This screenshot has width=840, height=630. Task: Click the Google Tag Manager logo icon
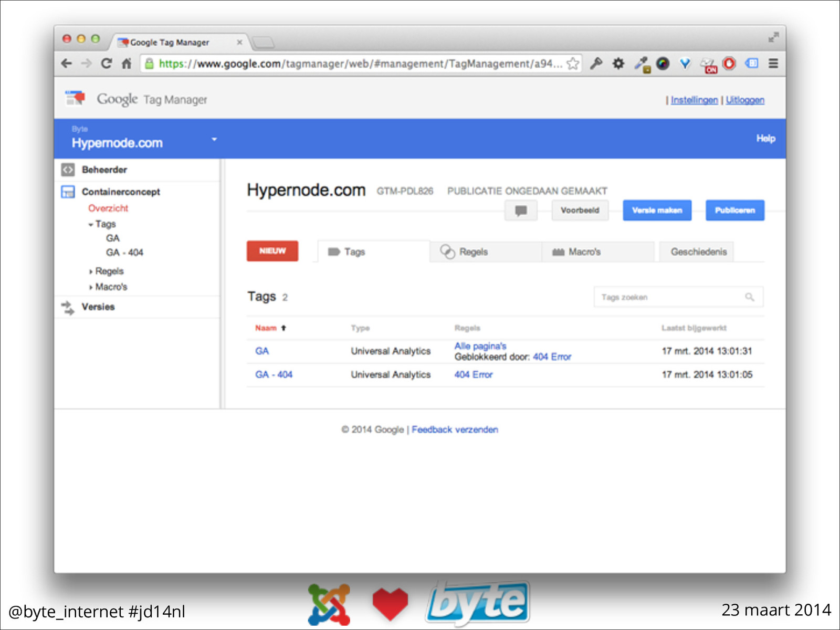point(75,98)
